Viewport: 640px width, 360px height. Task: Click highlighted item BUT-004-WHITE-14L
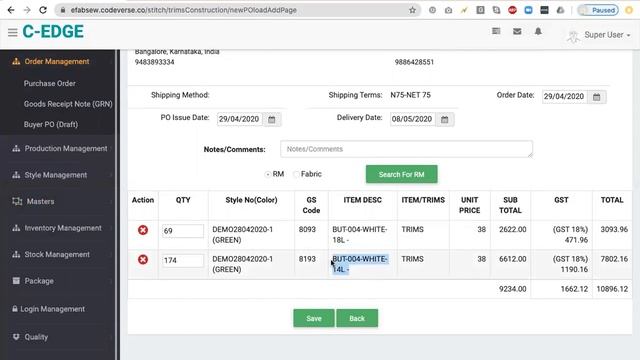click(360, 264)
